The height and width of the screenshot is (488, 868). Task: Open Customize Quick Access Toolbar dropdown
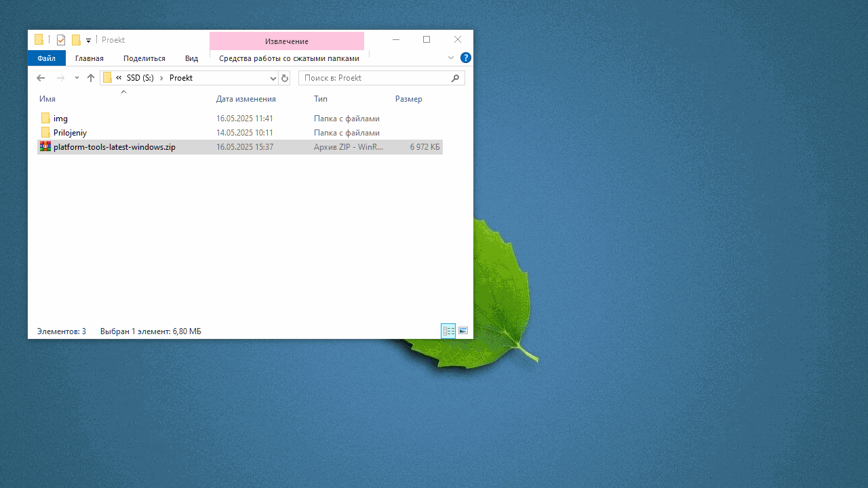[88, 40]
